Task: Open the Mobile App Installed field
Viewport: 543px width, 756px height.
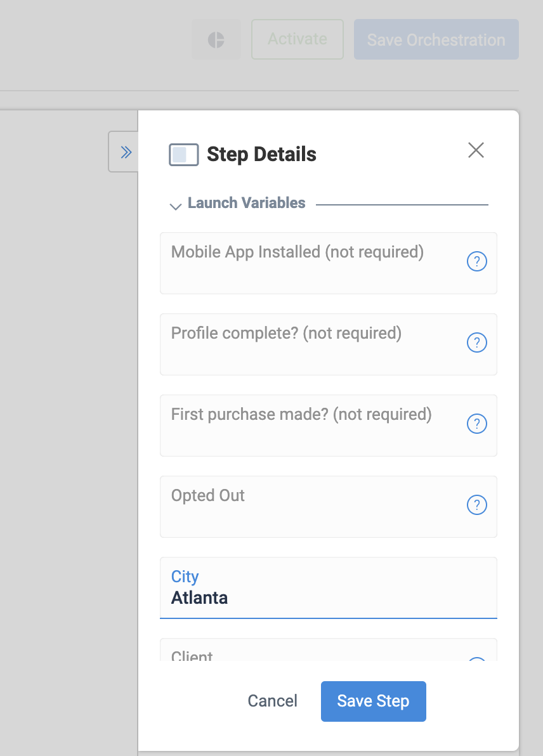Action: click(x=329, y=263)
